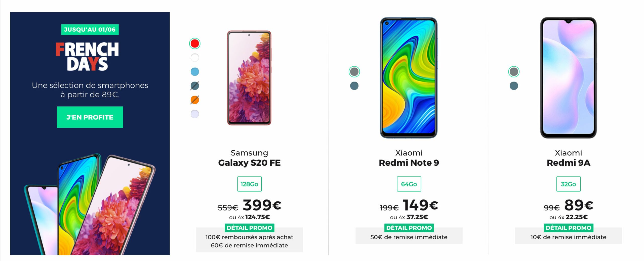Select the crossed-out orange Galaxy S20 FE color
Screen dimensions: 644x261
pos(195,100)
